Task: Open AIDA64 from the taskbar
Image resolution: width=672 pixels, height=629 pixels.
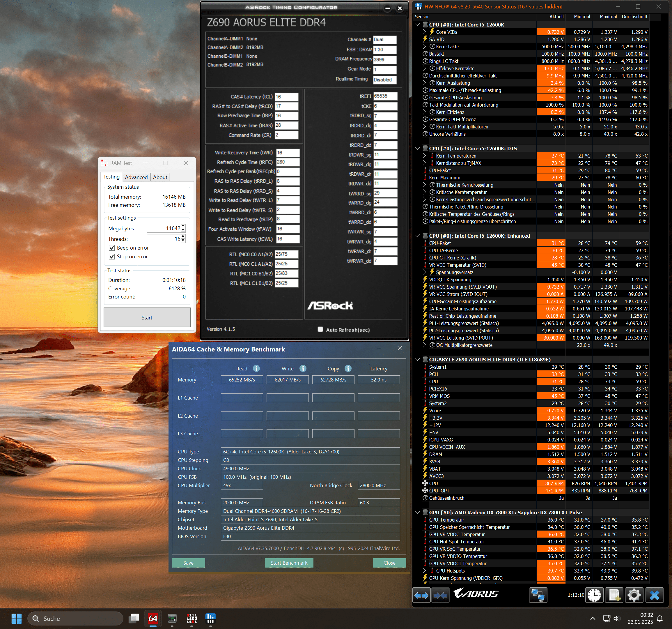Action: [x=153, y=619]
